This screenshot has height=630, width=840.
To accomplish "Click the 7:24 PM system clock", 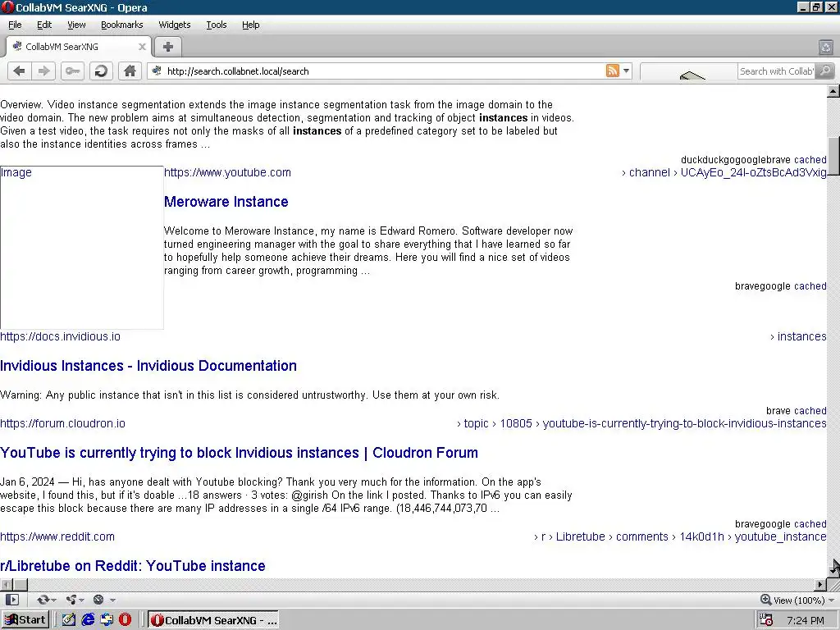I will click(806, 620).
